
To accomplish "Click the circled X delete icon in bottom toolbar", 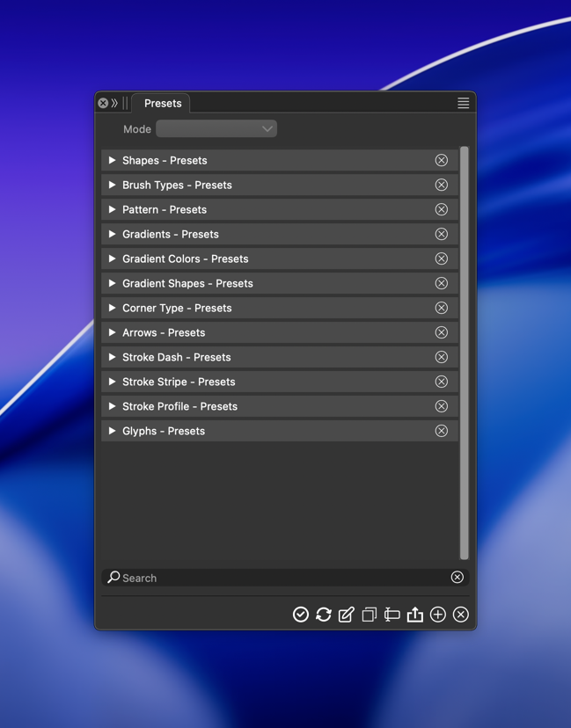I will coord(461,615).
